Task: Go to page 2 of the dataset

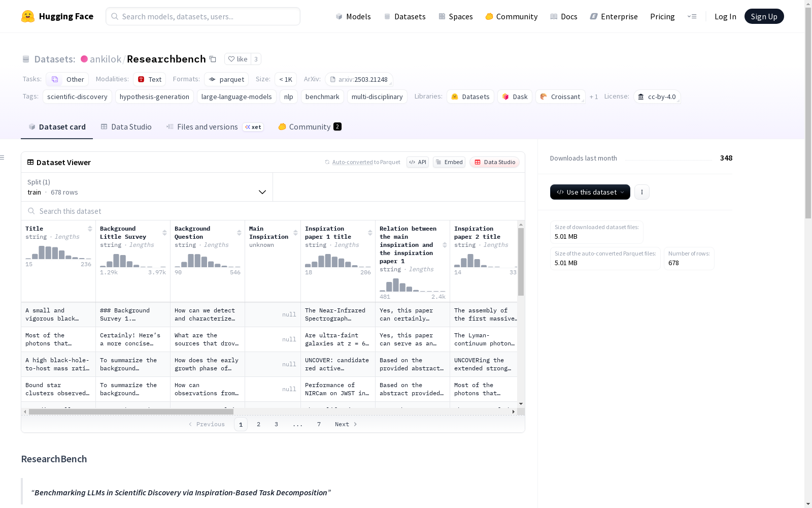Action: tap(258, 424)
